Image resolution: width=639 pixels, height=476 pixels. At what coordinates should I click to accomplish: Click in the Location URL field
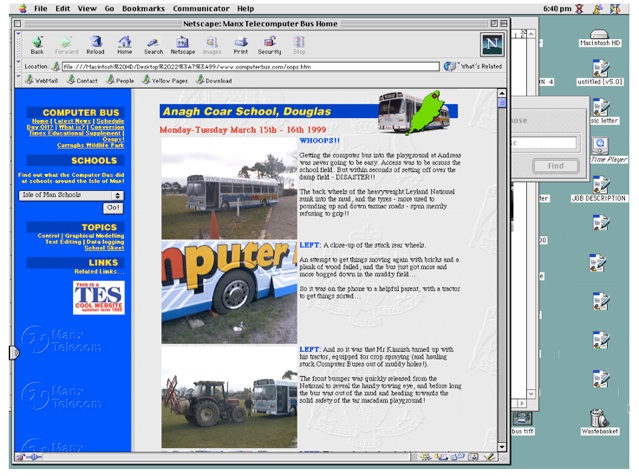coord(245,66)
